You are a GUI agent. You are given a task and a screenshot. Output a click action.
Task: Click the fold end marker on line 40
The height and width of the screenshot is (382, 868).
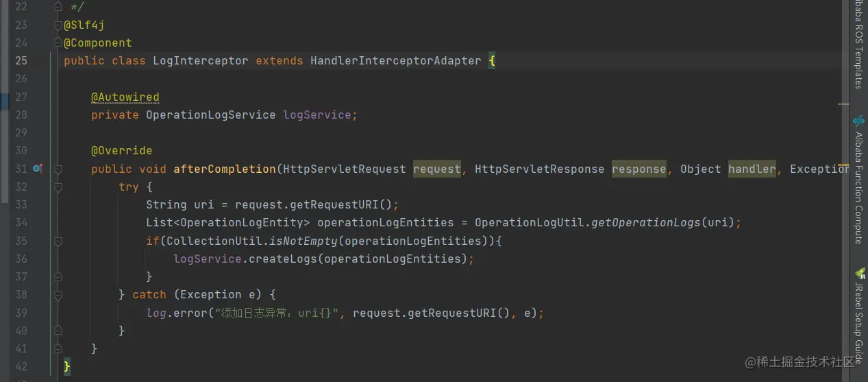[x=58, y=331]
